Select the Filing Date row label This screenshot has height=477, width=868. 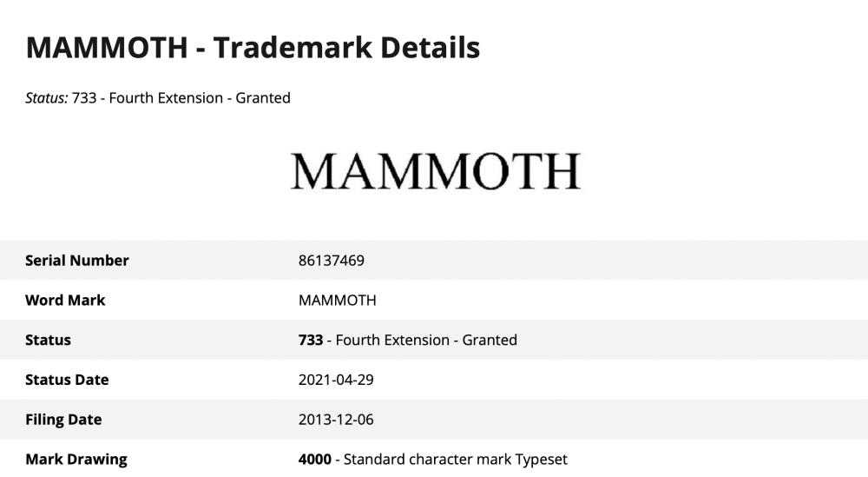pyautogui.click(x=63, y=420)
